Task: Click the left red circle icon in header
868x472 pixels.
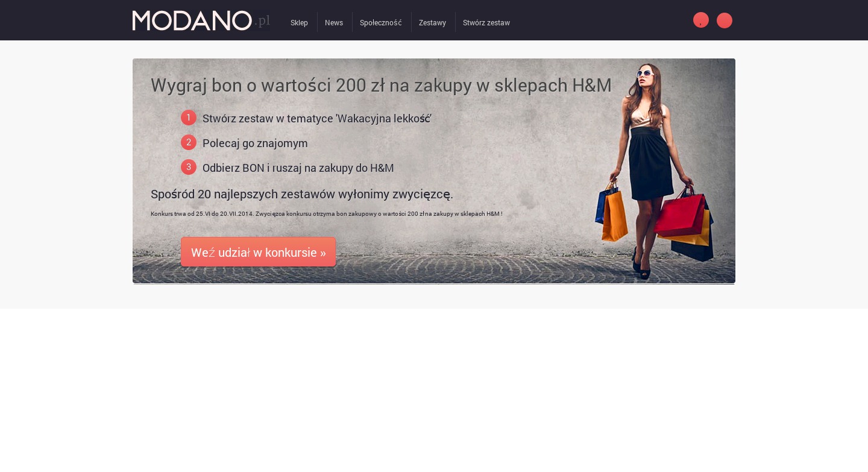Action: [x=701, y=20]
